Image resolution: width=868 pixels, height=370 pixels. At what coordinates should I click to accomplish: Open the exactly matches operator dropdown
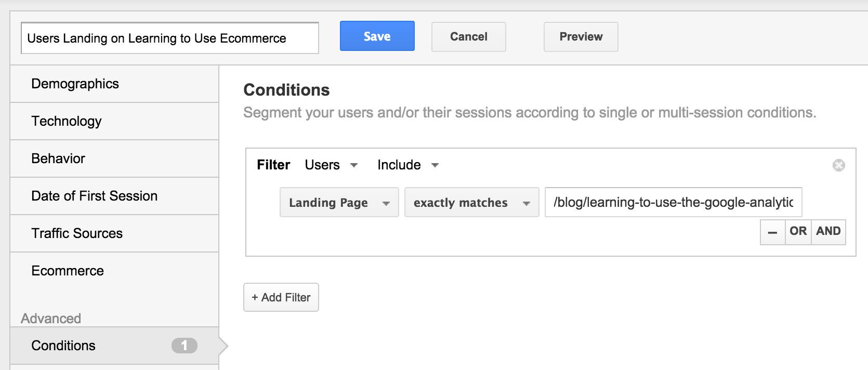point(471,202)
